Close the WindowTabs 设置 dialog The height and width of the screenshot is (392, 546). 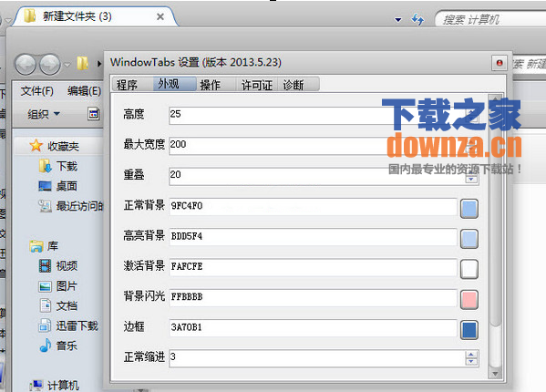pyautogui.click(x=500, y=63)
